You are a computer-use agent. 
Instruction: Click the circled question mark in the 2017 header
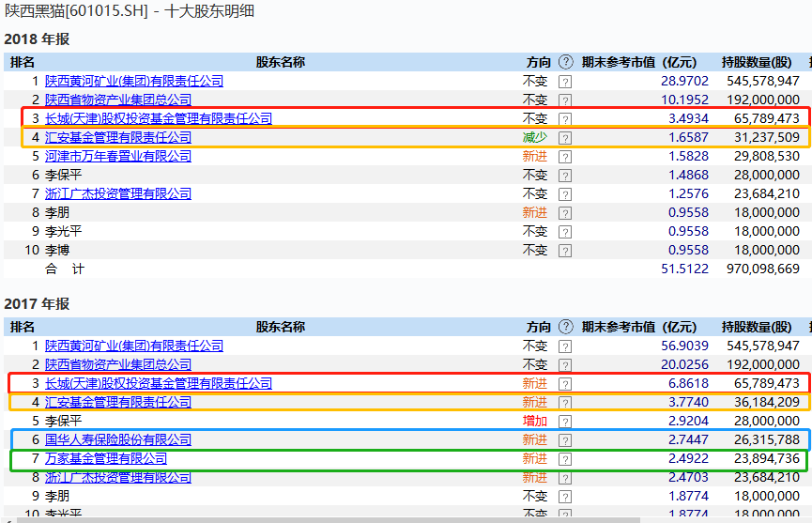tap(565, 327)
